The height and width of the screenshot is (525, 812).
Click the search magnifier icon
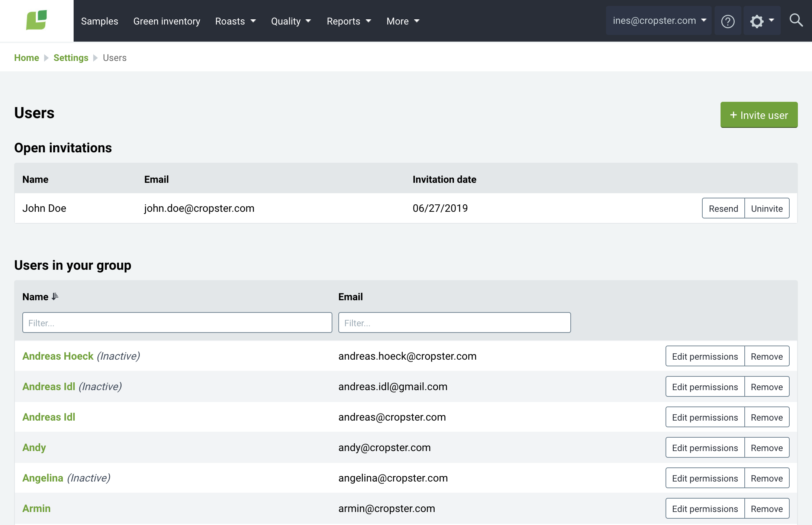(796, 20)
